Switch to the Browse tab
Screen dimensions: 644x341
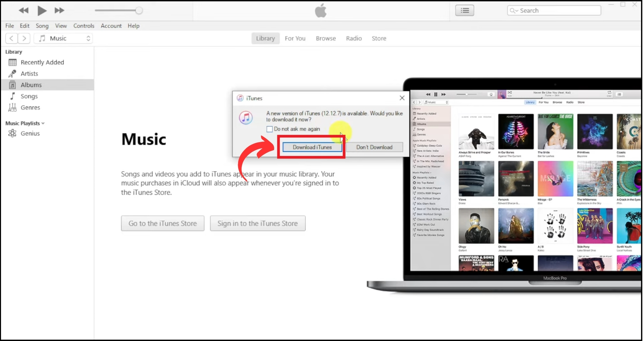[326, 38]
